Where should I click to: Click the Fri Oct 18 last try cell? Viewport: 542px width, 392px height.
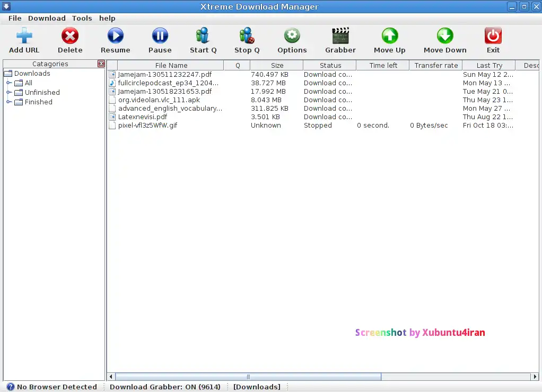[x=488, y=126]
